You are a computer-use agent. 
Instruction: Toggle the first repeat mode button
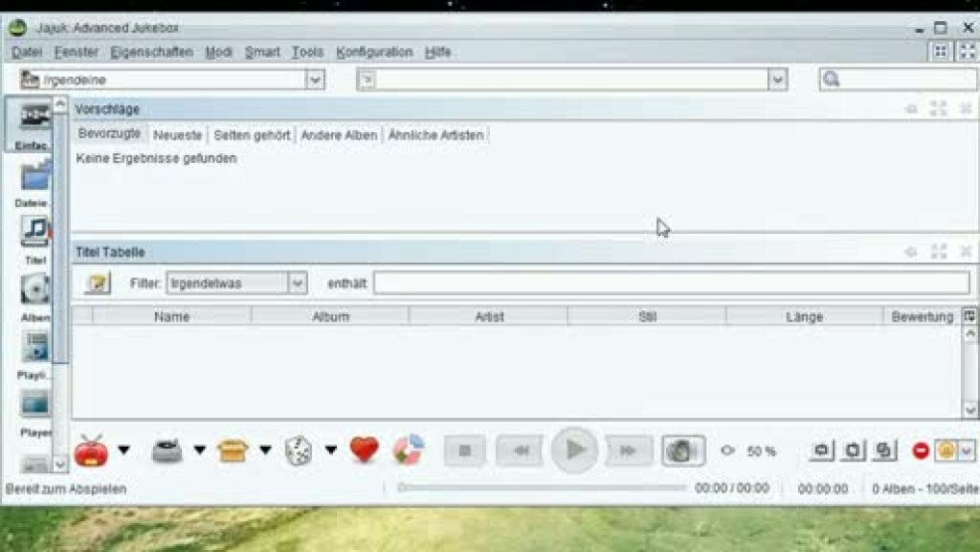point(821,451)
